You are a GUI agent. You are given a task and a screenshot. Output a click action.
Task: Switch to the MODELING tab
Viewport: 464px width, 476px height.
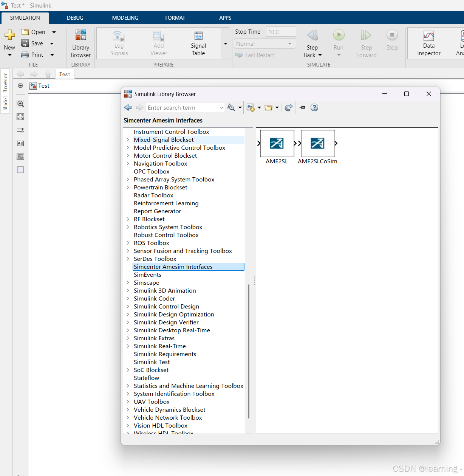pos(125,18)
